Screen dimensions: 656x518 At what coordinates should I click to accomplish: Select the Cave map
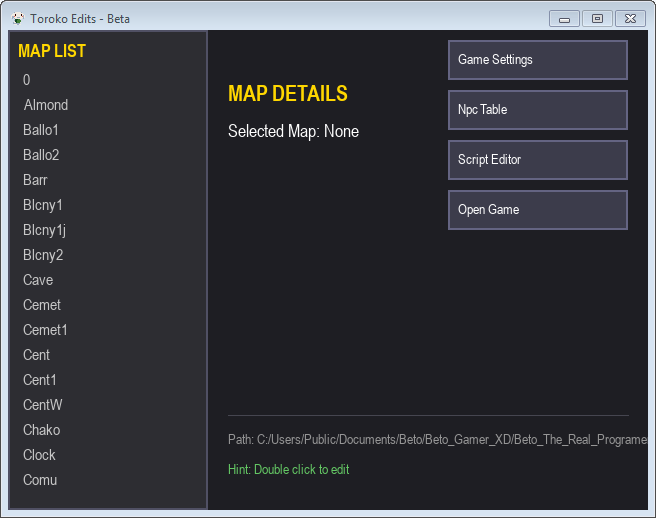(38, 280)
